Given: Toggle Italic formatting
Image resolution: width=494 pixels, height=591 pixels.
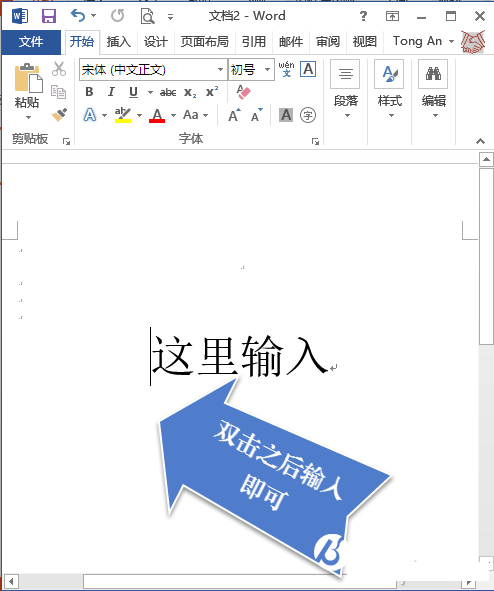Looking at the screenshot, I should 111,92.
